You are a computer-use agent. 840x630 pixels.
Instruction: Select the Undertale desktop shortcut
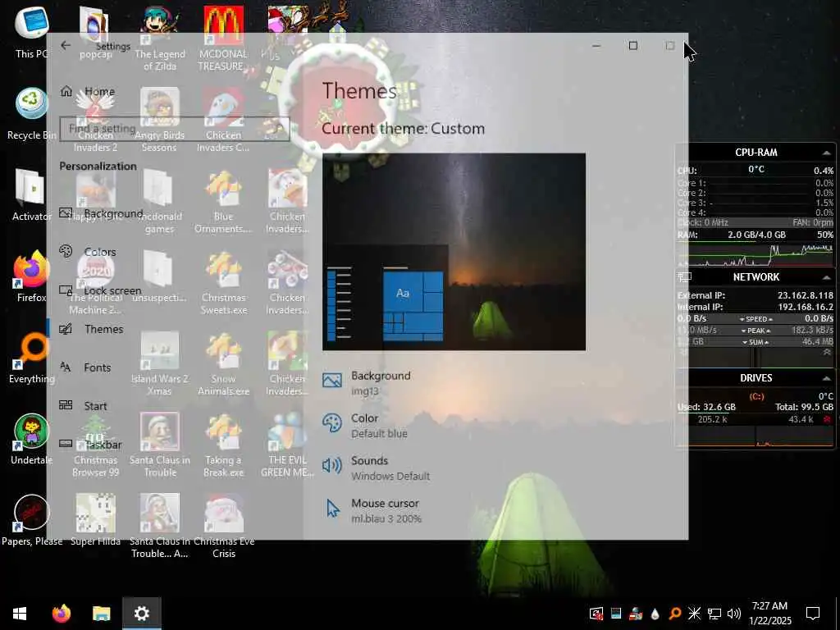[32, 440]
